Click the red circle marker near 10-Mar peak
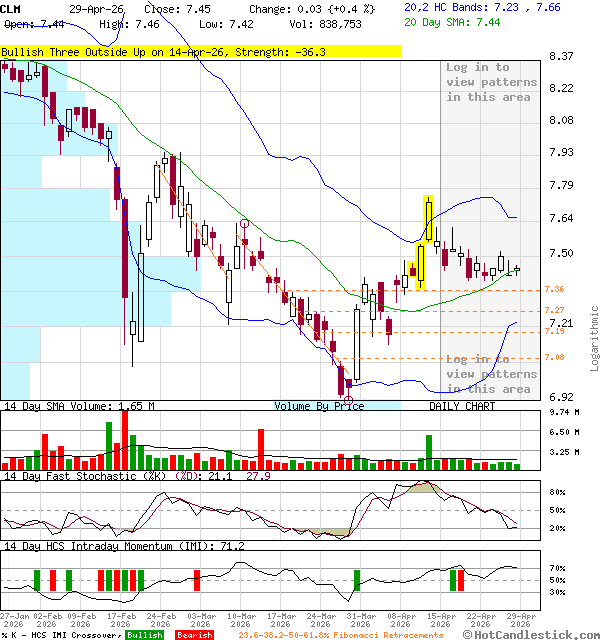The height and width of the screenshot is (640, 600). (x=243, y=224)
